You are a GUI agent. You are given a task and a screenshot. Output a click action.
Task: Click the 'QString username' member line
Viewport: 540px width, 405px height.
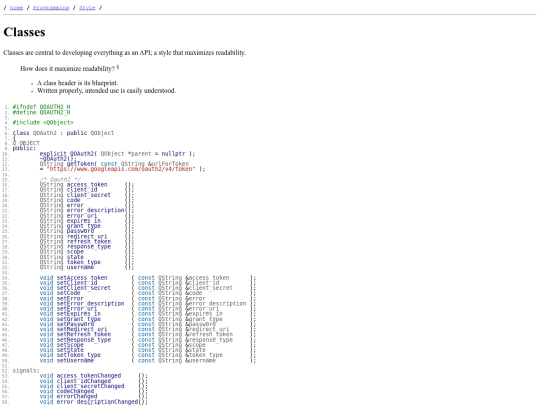click(x=86, y=267)
